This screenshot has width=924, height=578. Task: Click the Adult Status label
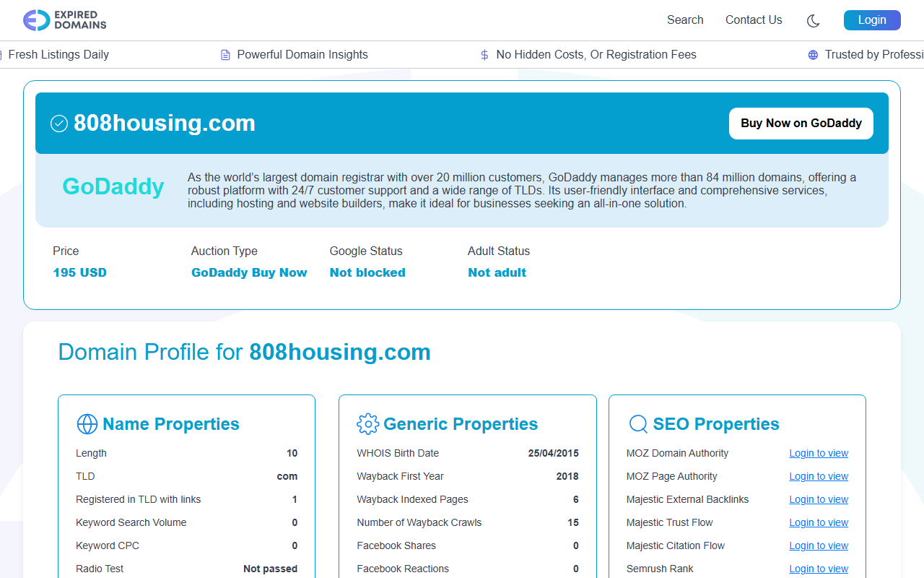[x=499, y=251]
